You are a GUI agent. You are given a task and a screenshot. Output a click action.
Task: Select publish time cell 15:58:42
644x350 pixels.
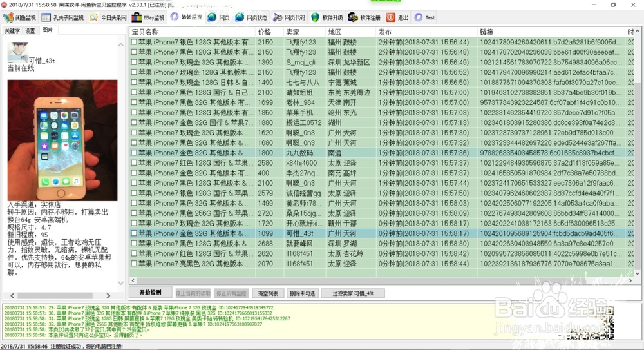(x=427, y=254)
